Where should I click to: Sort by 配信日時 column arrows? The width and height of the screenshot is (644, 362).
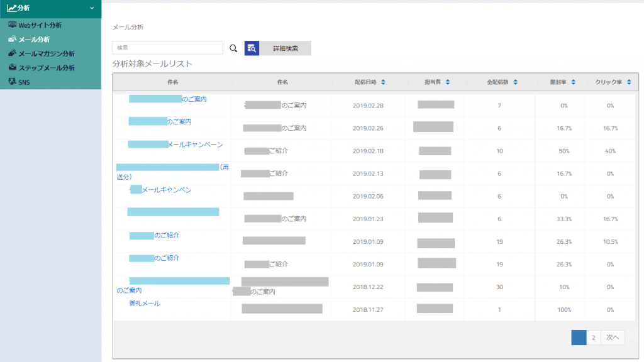tap(383, 82)
